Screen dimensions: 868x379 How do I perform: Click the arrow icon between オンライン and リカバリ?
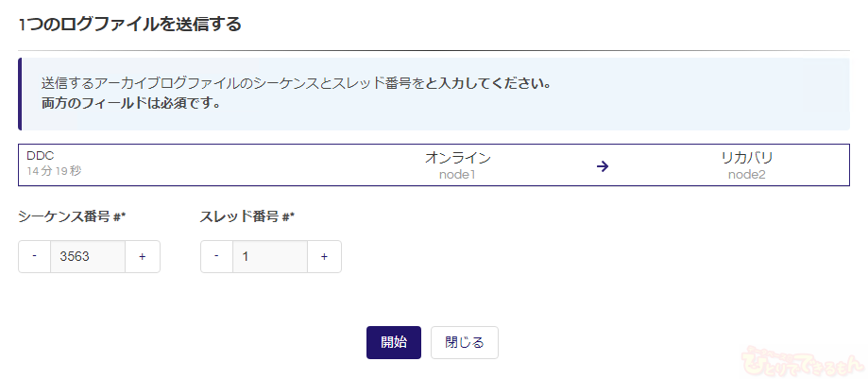click(x=603, y=166)
